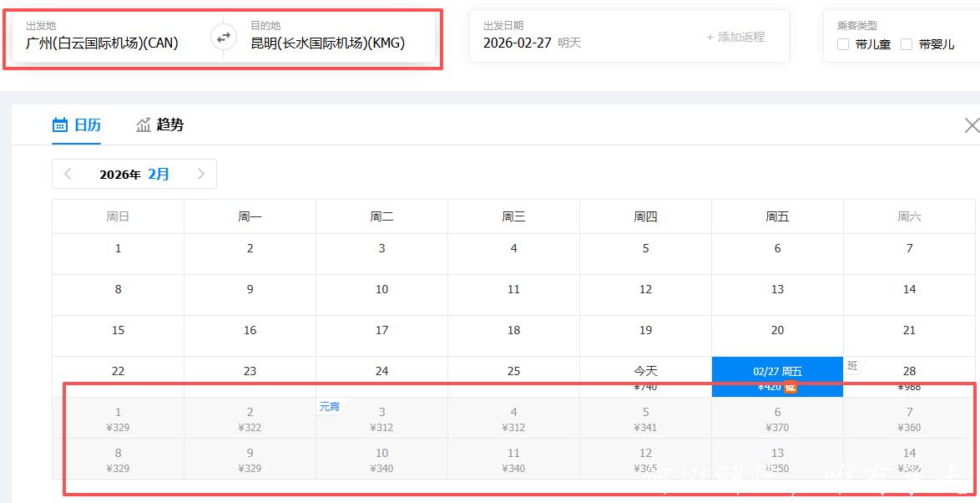Switch to the 趋势 tab
The width and height of the screenshot is (980, 503).
click(x=169, y=125)
